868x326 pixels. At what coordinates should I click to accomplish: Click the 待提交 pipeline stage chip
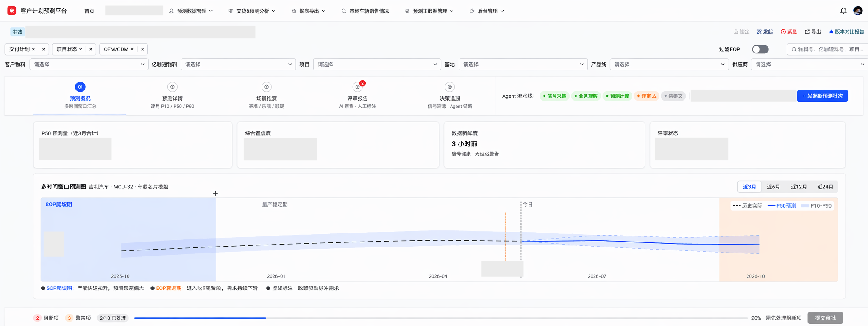pyautogui.click(x=673, y=96)
